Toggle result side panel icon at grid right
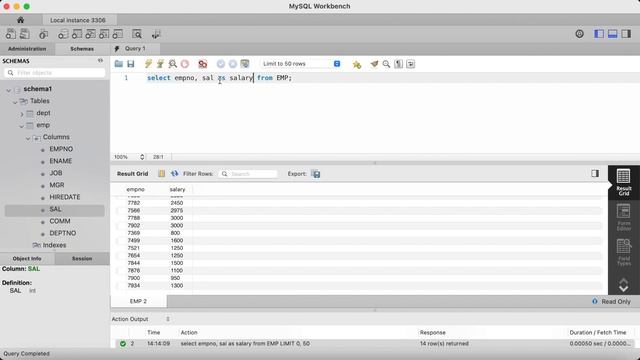 pos(595,173)
